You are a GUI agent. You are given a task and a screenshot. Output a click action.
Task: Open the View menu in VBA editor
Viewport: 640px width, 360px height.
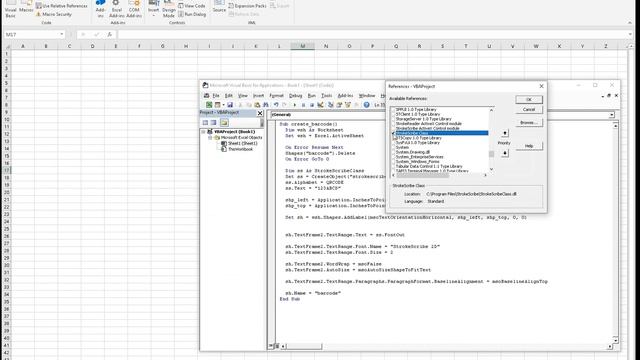[x=243, y=96]
